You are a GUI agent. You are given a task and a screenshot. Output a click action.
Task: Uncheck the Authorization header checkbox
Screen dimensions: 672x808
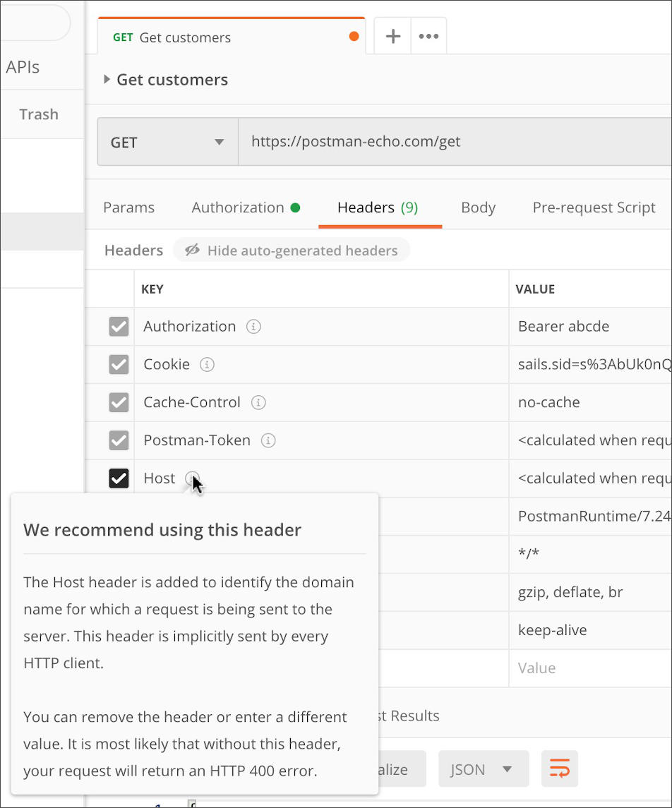click(119, 327)
